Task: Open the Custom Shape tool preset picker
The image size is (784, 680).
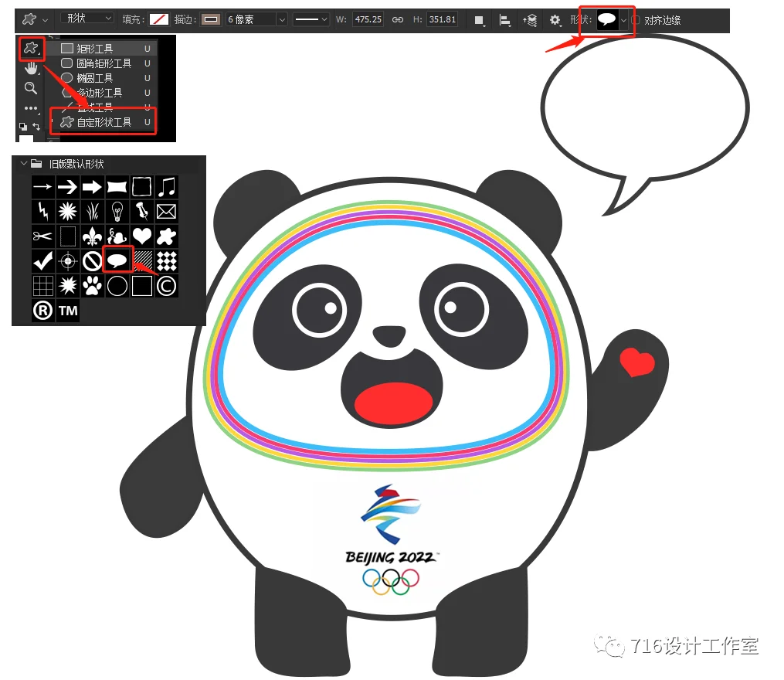Action: click(x=29, y=19)
